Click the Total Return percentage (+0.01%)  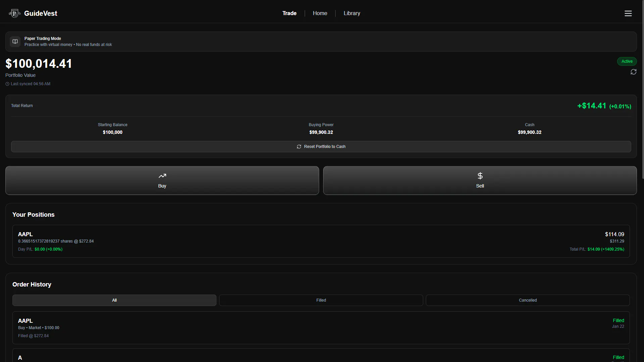tap(620, 107)
